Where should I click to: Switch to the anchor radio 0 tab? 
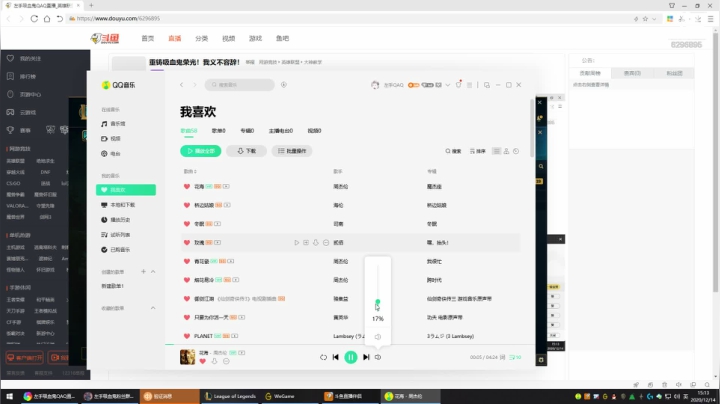tap(281, 131)
